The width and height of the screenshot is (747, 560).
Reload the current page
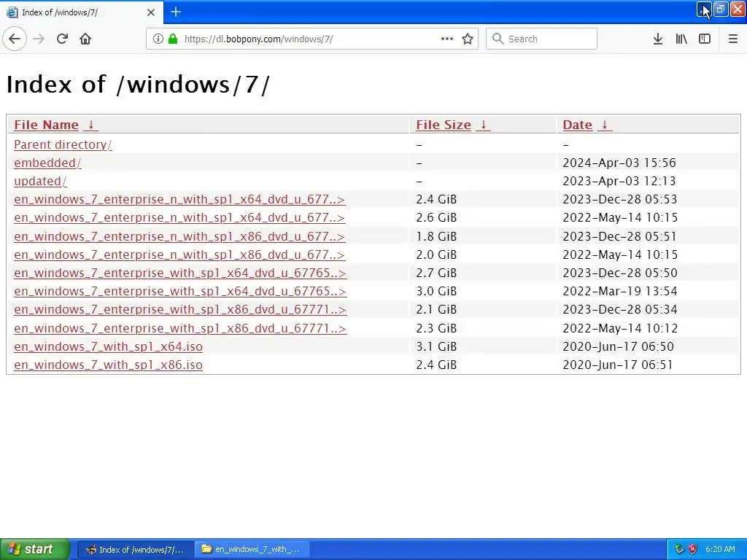pyautogui.click(x=62, y=39)
